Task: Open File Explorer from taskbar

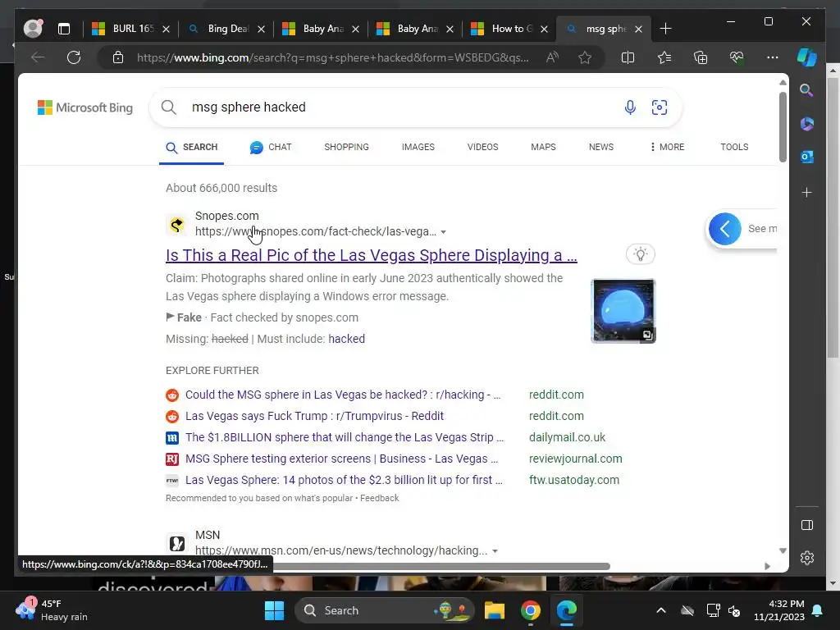Action: pyautogui.click(x=495, y=610)
